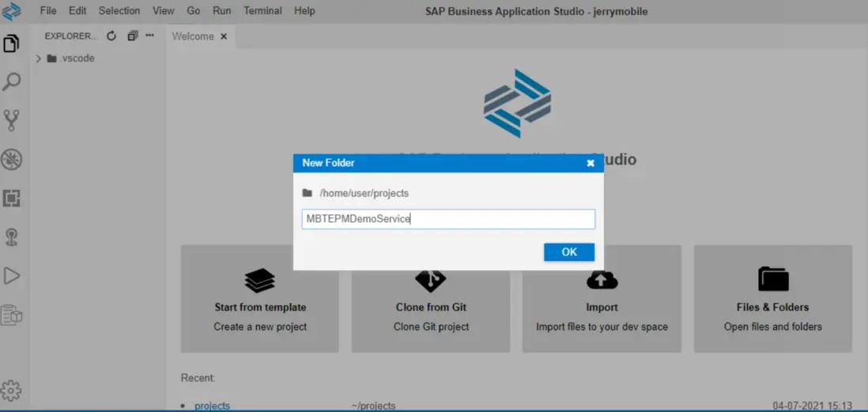
Task: Click the ~/projects path text
Action: [x=373, y=406]
